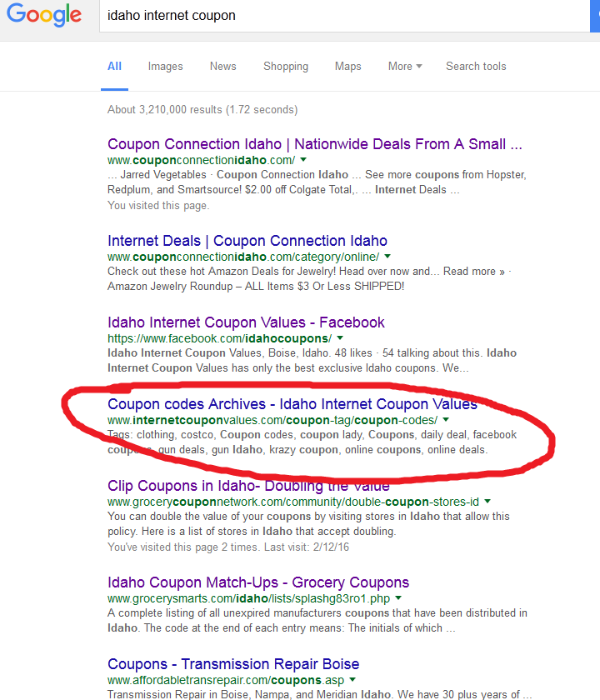Image resolution: width=600 pixels, height=700 pixels.
Task: Expand arrow next to www.couponconnectionidaho.com/ URL
Action: click(303, 159)
